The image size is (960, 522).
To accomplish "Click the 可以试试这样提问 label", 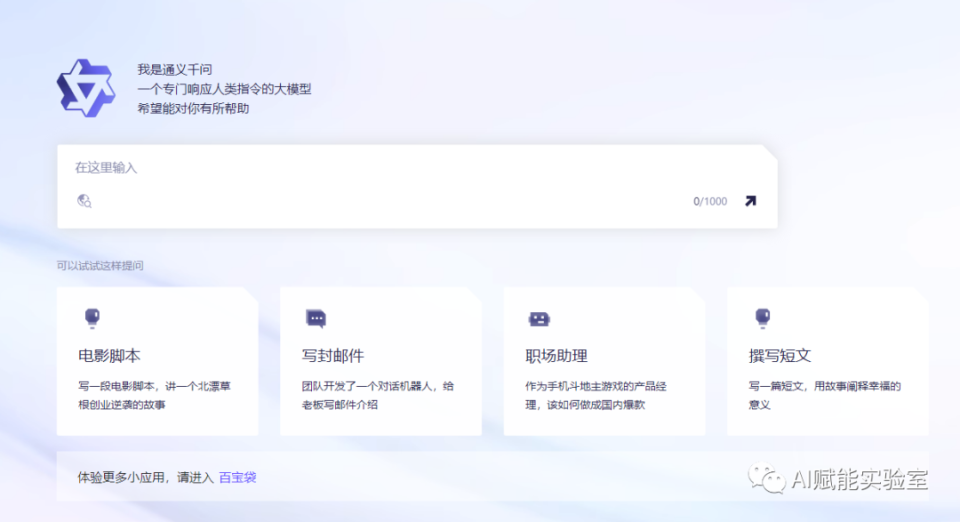I will click(100, 266).
